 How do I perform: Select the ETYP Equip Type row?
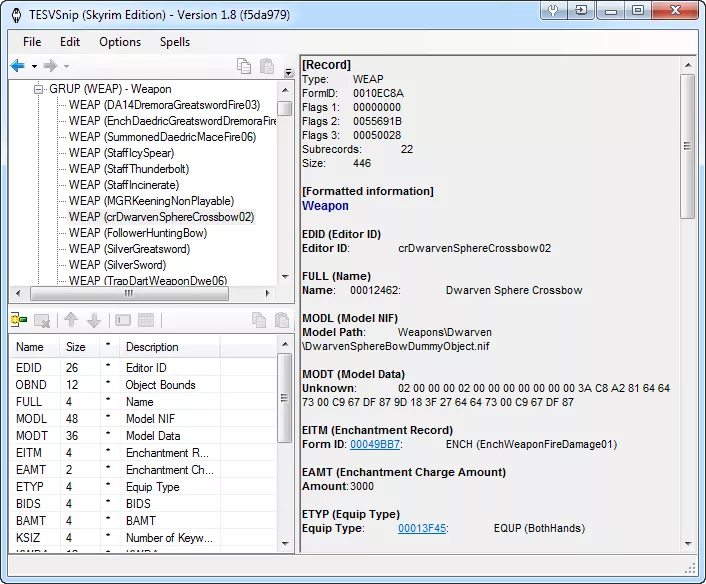pos(143,487)
